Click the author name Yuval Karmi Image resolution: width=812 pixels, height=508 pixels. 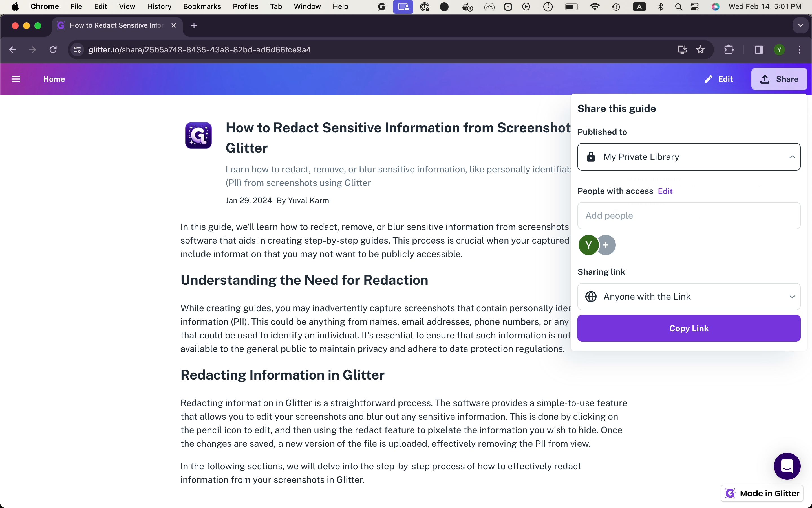coord(309,201)
